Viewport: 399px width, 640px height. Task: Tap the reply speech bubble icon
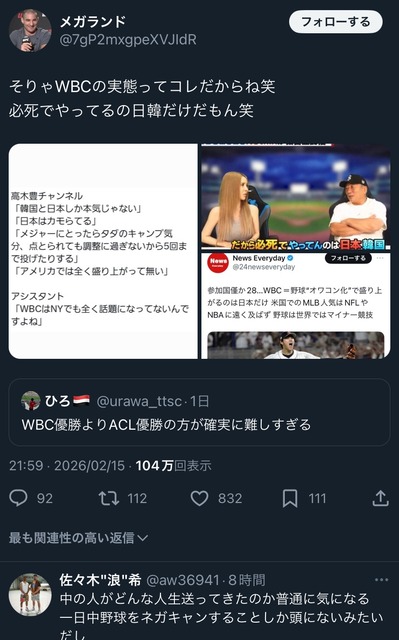[18, 498]
